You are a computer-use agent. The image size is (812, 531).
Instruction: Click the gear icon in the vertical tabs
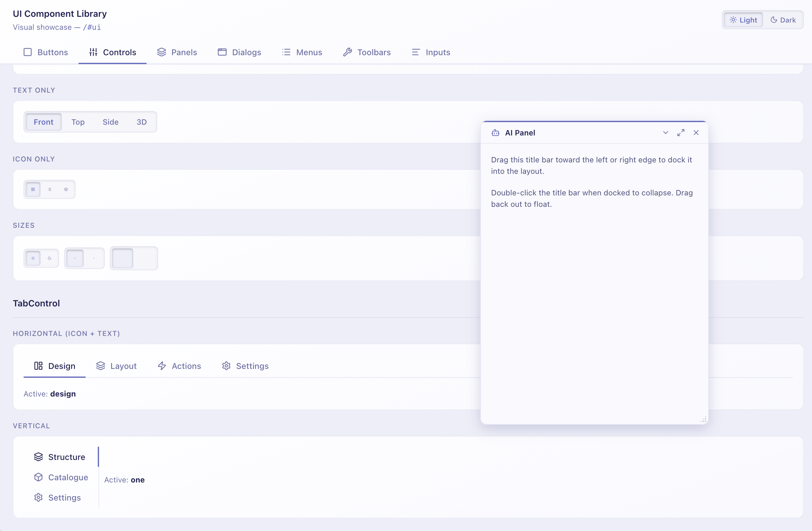38,498
